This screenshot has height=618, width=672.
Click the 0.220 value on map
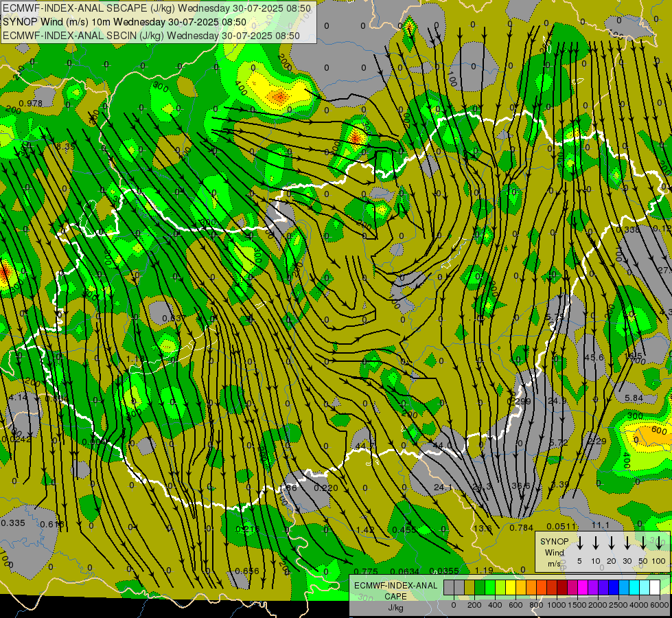coord(326,488)
